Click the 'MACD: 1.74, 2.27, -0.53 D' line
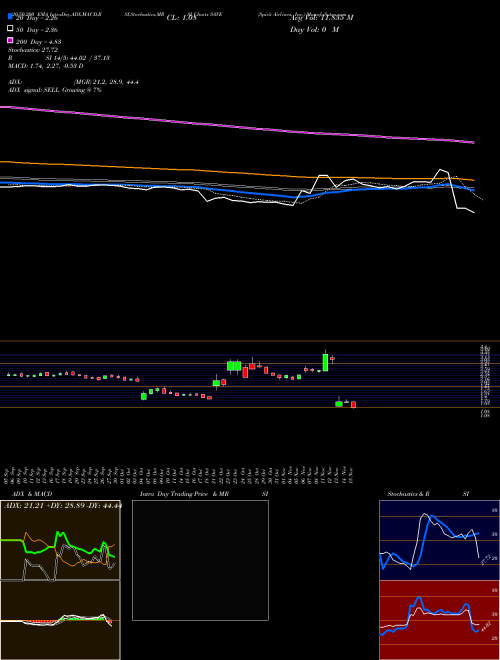The image size is (500, 660). (45, 66)
